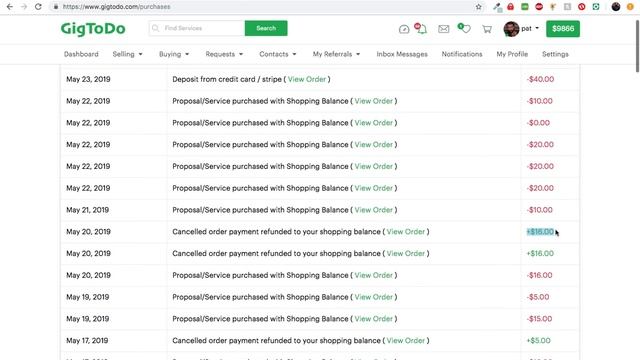640x360 pixels.
Task: Open the dashboard speedometer icon
Action: pyautogui.click(x=404, y=29)
